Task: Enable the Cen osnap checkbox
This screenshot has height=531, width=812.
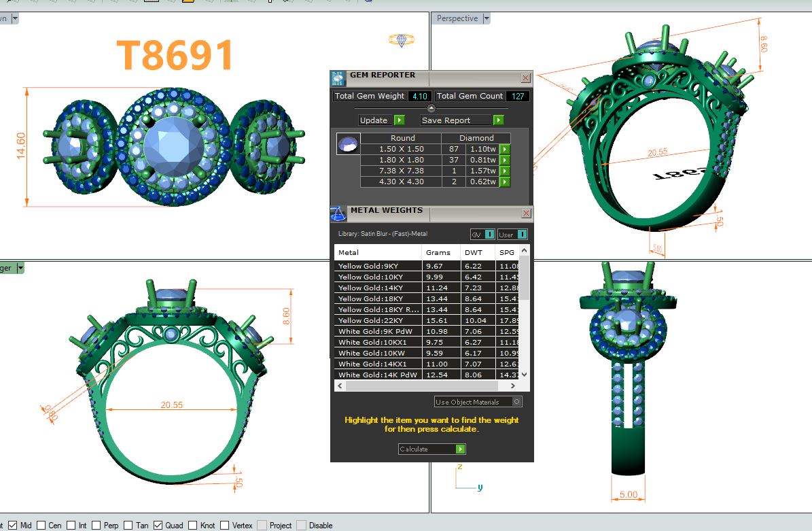Action: [41, 525]
